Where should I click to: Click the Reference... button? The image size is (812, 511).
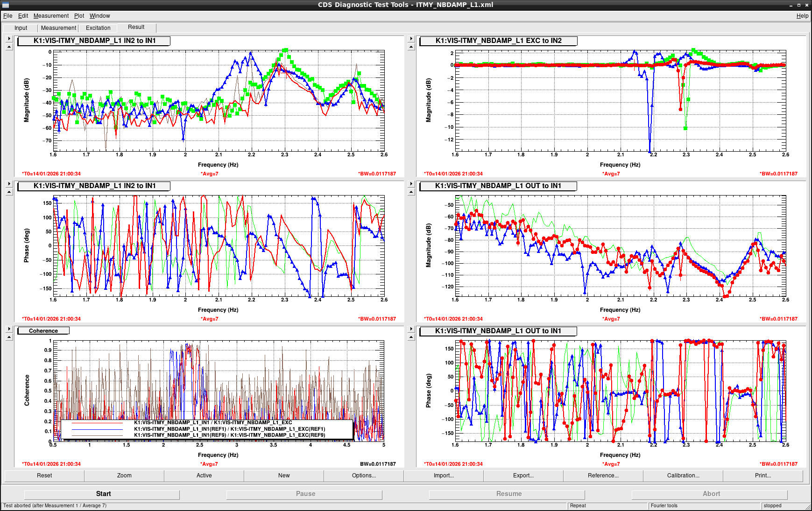603,476
